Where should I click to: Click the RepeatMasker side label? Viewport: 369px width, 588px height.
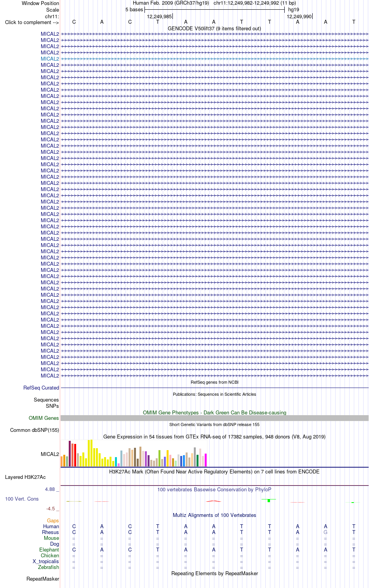[x=43, y=579]
